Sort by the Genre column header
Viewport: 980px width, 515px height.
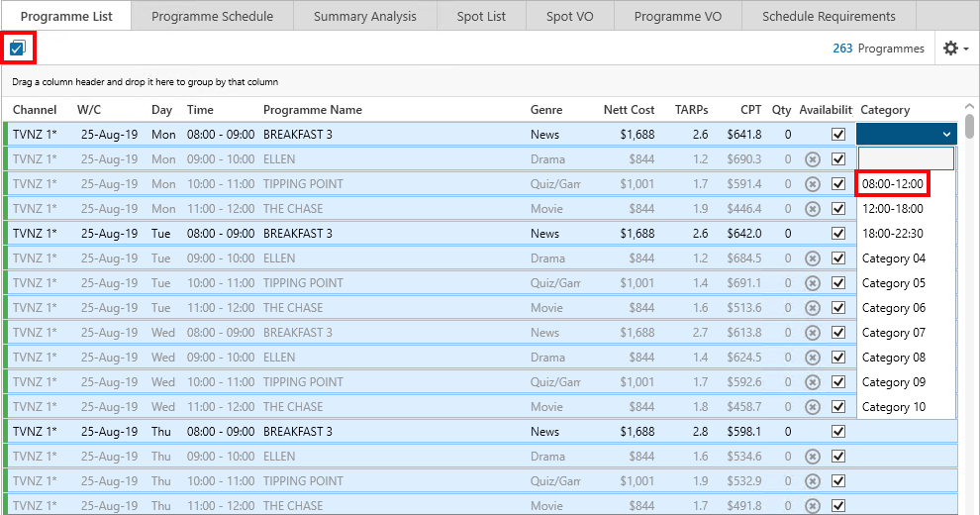pos(546,109)
